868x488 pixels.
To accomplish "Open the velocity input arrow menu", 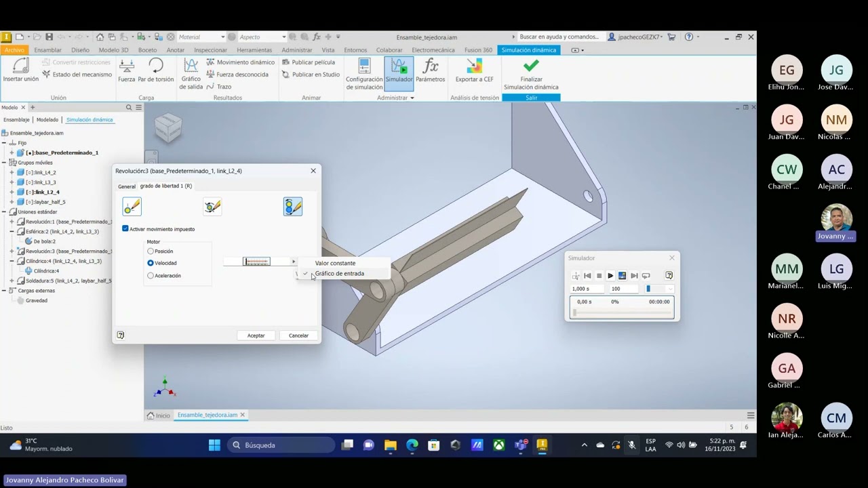I will tap(294, 262).
